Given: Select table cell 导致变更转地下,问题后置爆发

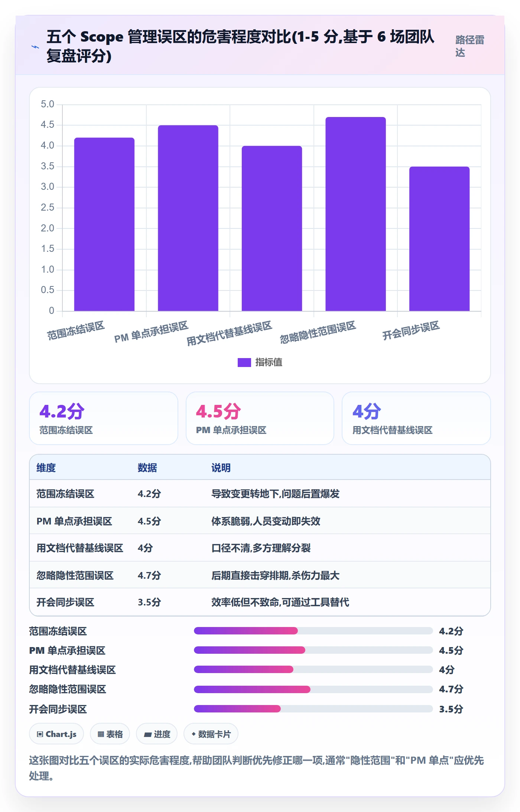Looking at the screenshot, I should (276, 494).
